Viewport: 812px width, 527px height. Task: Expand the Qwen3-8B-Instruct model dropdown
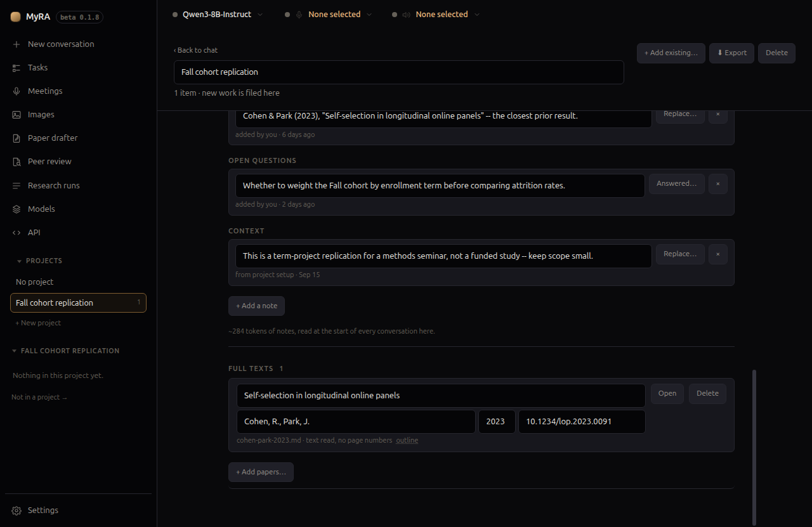click(218, 15)
